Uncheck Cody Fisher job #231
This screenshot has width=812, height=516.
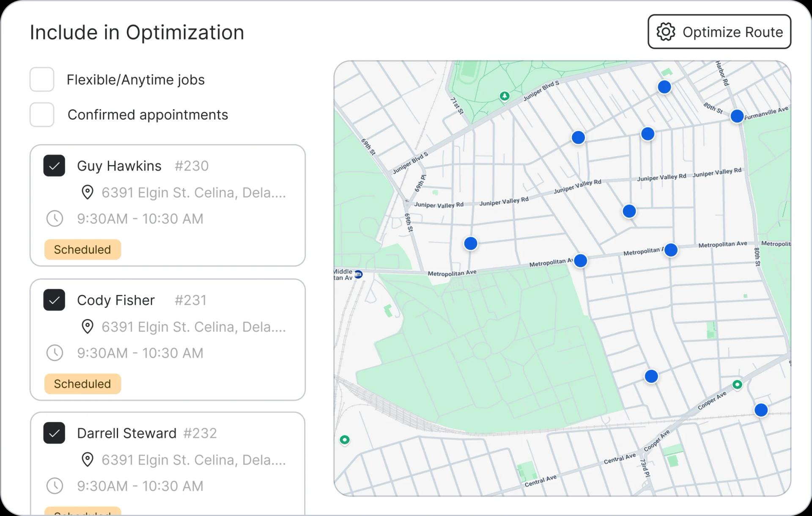[54, 300]
